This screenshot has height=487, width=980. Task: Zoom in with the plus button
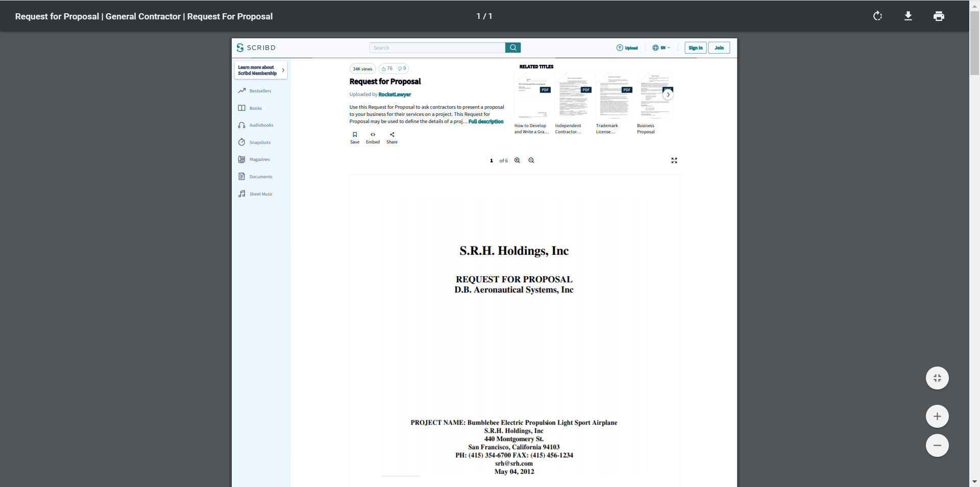tap(937, 417)
